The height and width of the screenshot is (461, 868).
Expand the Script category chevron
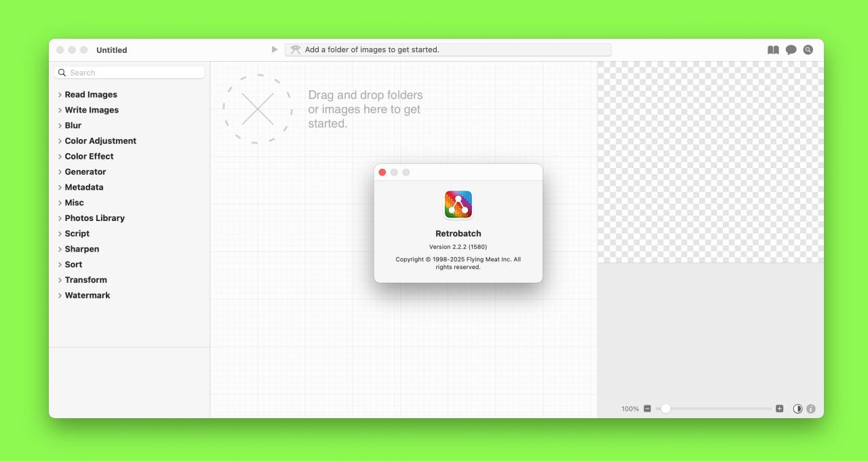click(x=60, y=233)
